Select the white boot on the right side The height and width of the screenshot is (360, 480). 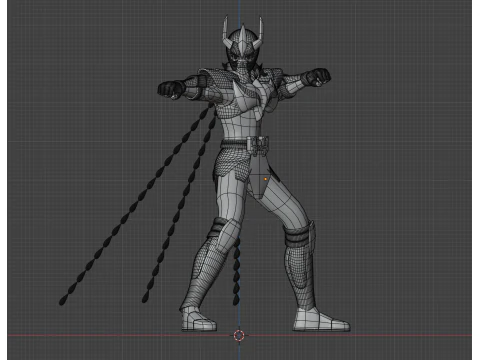pos(321,320)
